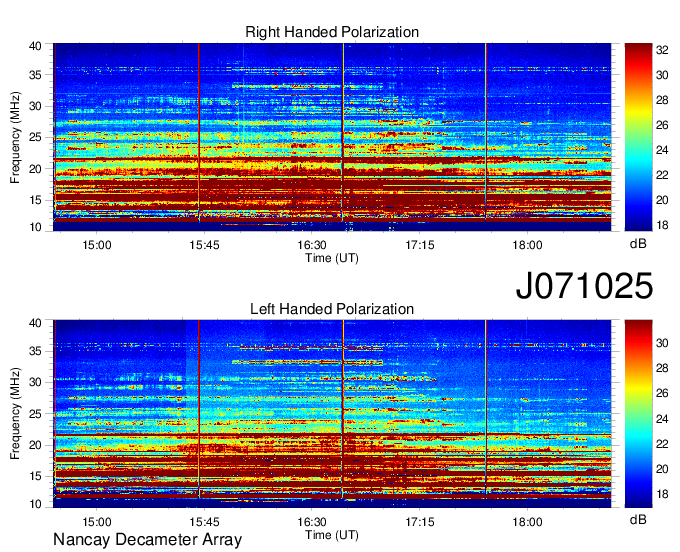Click the "Left Handed Polarization" title
Viewport: 680px width, 552px height.
tap(332, 309)
